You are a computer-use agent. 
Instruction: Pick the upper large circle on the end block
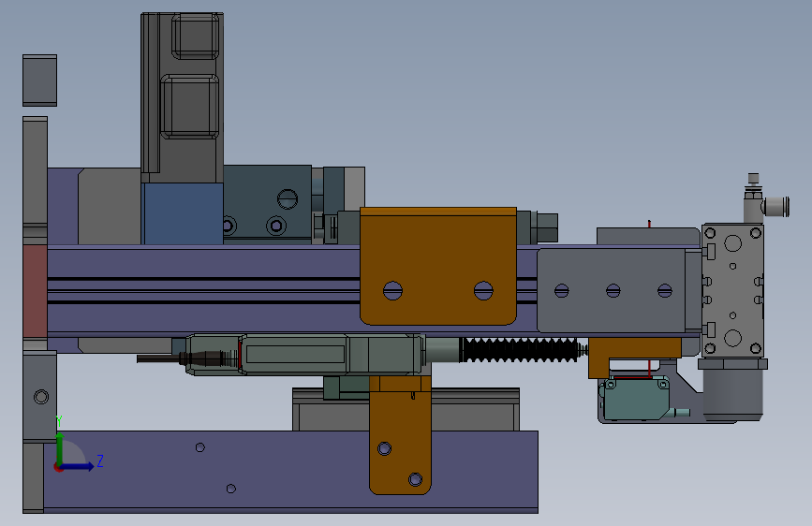pos(732,242)
